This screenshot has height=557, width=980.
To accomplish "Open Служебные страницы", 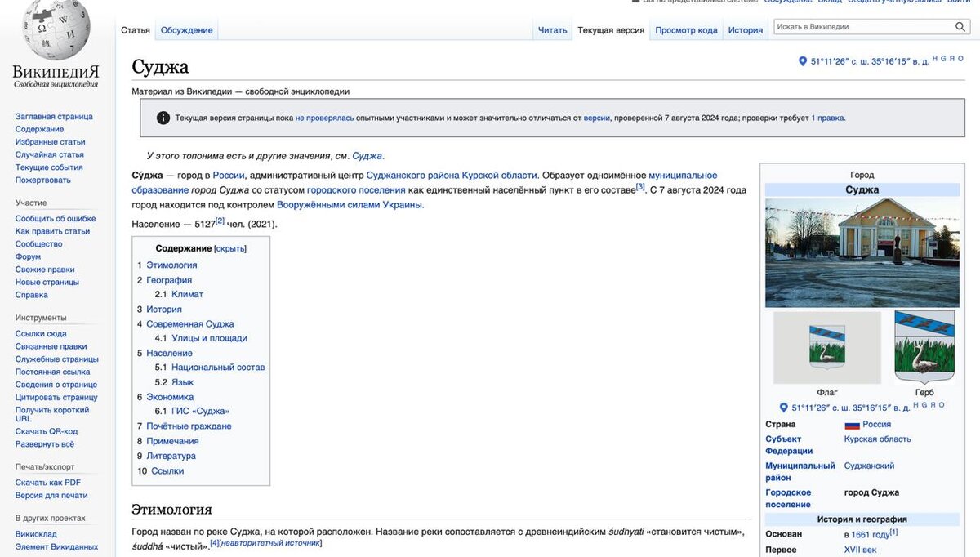I will (56, 359).
